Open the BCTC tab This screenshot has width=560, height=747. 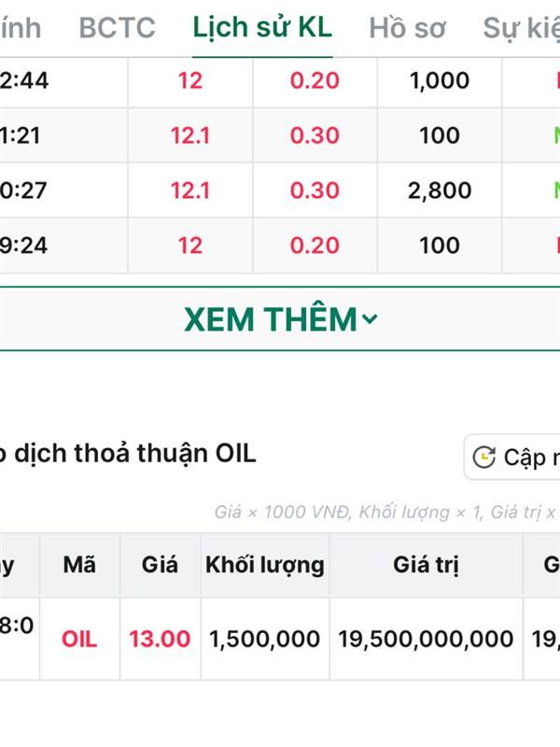tap(117, 28)
